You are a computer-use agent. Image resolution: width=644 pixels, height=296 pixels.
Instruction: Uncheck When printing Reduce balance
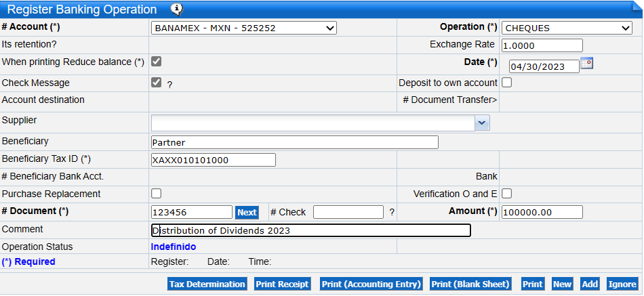[x=156, y=62]
